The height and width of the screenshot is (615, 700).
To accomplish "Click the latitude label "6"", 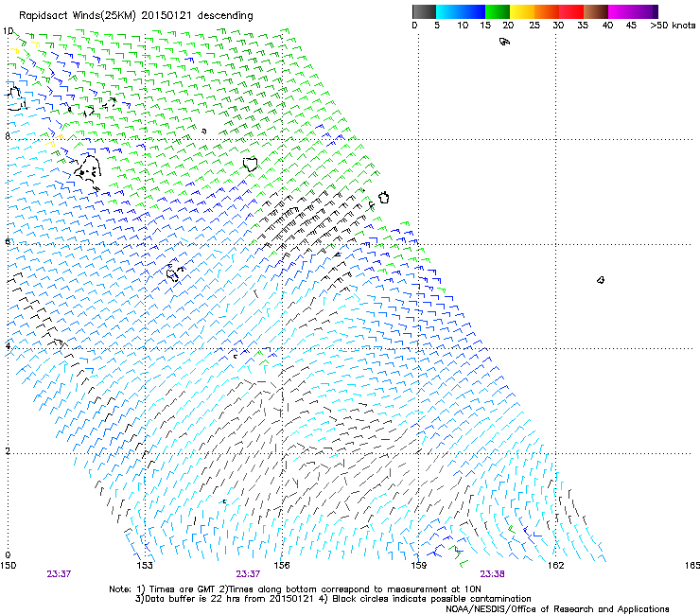I will pyautogui.click(x=8, y=241).
